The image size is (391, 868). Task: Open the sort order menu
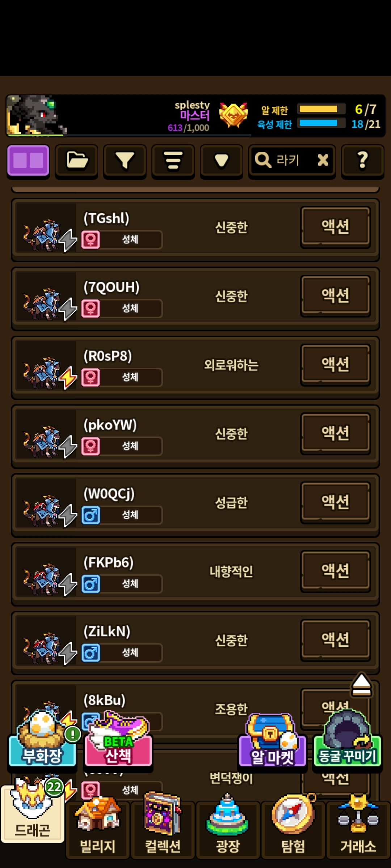click(173, 161)
